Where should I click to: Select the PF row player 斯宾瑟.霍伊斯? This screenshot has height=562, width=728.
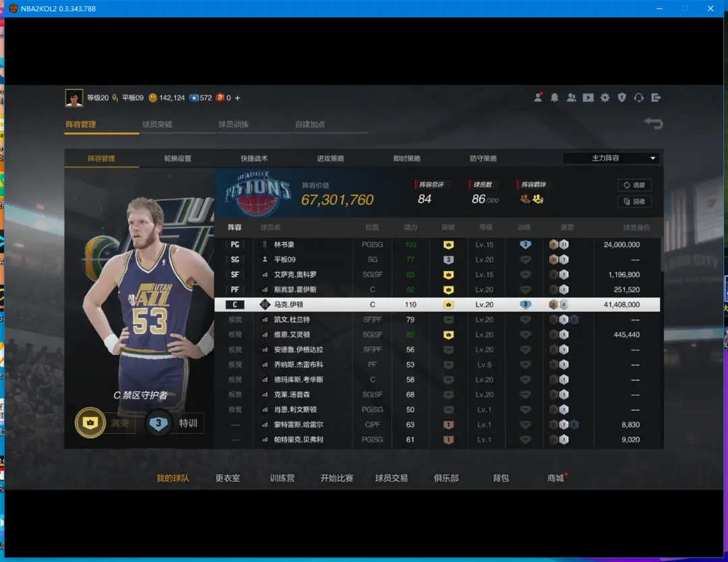[437, 289]
